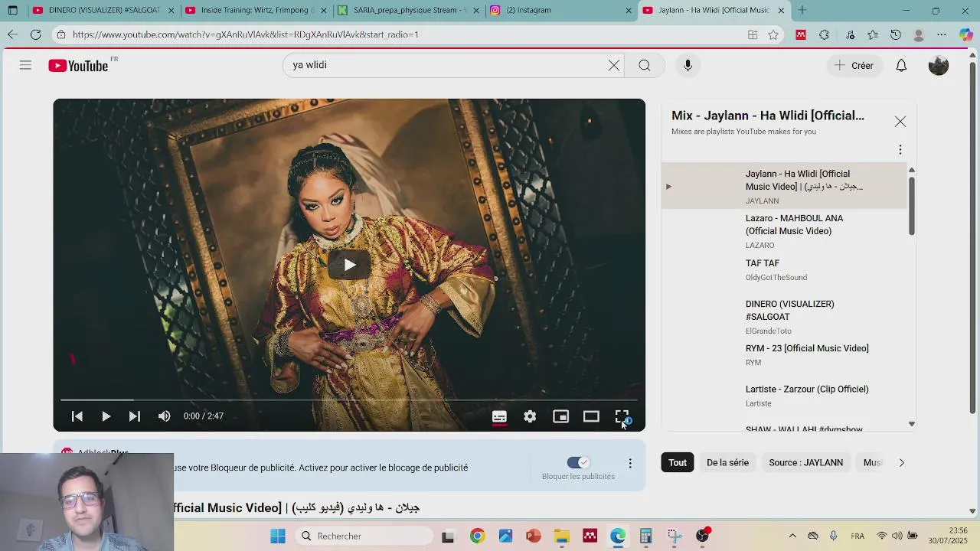Image resolution: width=980 pixels, height=551 pixels.
Task: Open media control music icon in toolbar
Action: pos(850,34)
